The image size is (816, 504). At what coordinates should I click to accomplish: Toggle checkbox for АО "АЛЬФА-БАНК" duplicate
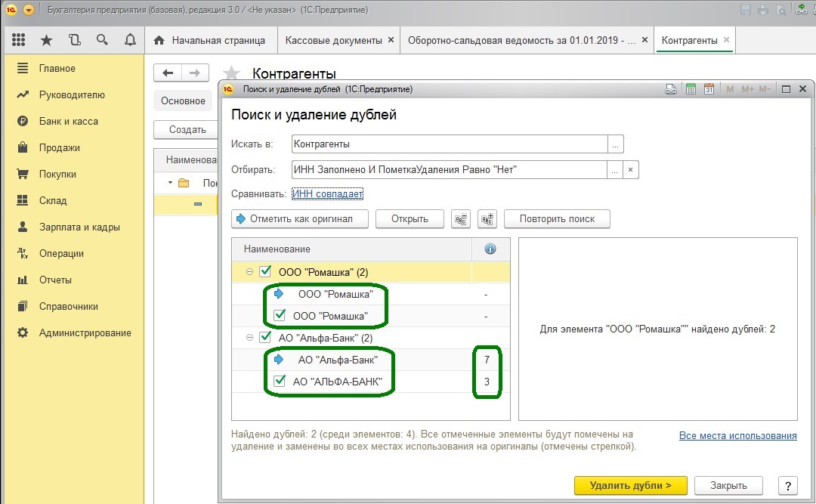280,381
